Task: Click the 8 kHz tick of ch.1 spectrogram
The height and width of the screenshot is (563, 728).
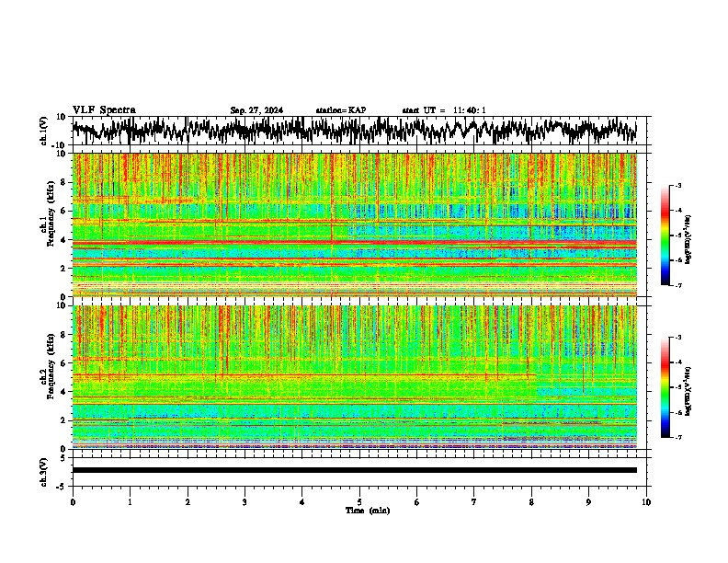Action: (64, 182)
